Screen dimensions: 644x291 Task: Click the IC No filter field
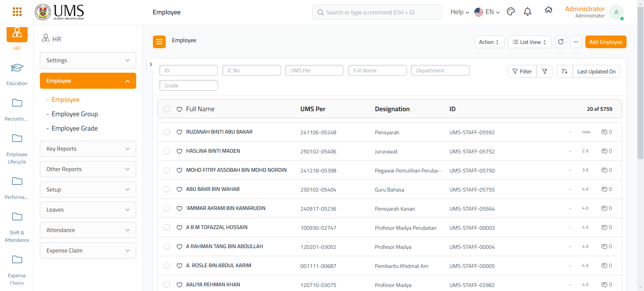coord(252,70)
